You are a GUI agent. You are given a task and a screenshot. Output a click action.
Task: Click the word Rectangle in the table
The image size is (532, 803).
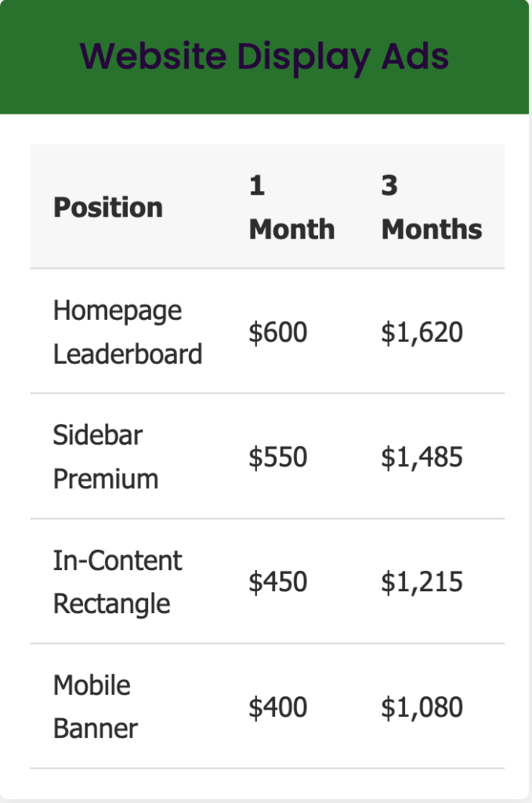click(111, 604)
